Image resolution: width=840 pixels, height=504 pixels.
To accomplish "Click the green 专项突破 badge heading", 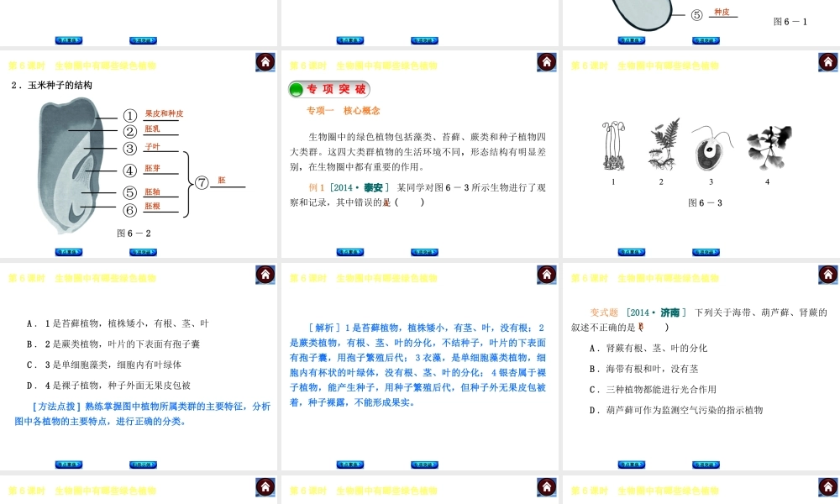I will [329, 89].
